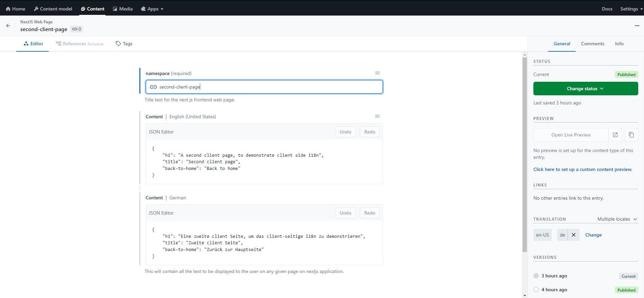Image resolution: width=644 pixels, height=298 pixels.
Task: Go back using the arrow icon
Action: click(x=8, y=26)
